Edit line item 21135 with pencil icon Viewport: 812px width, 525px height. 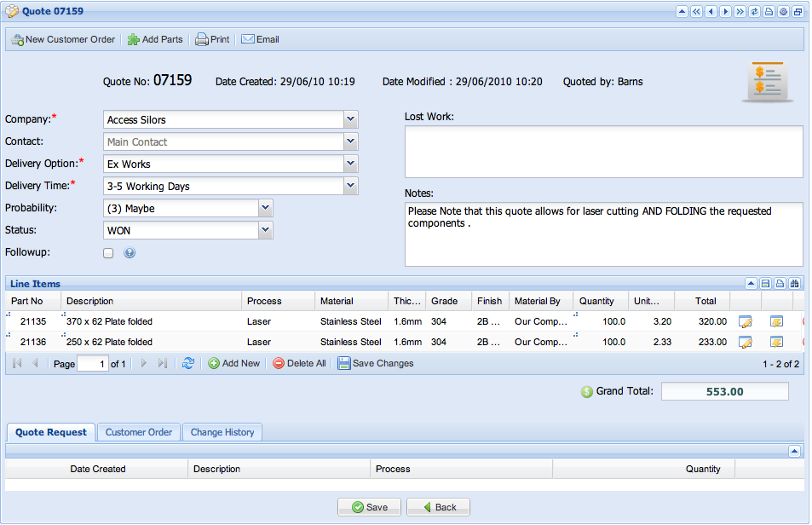point(746,321)
